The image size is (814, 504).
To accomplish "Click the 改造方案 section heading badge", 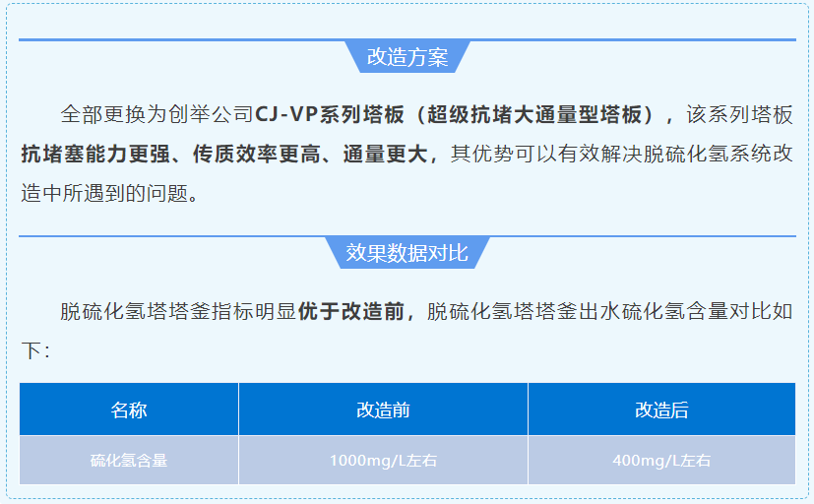I will pyautogui.click(x=407, y=57).
